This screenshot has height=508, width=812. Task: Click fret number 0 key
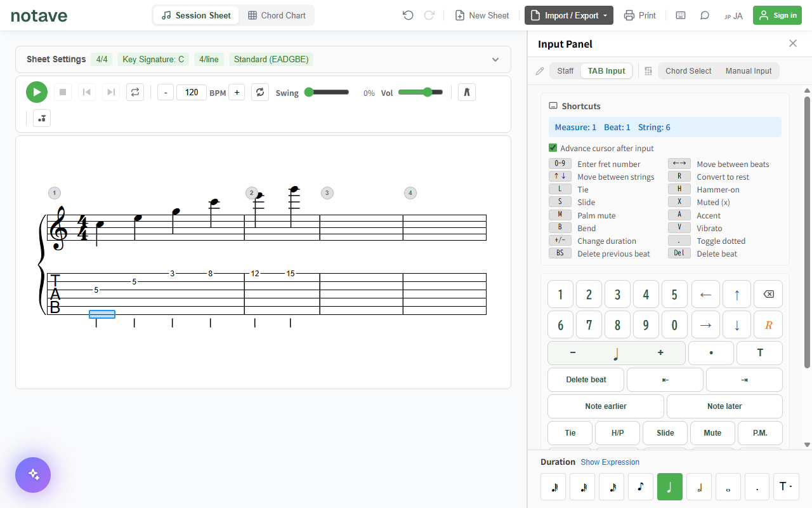[674, 325]
